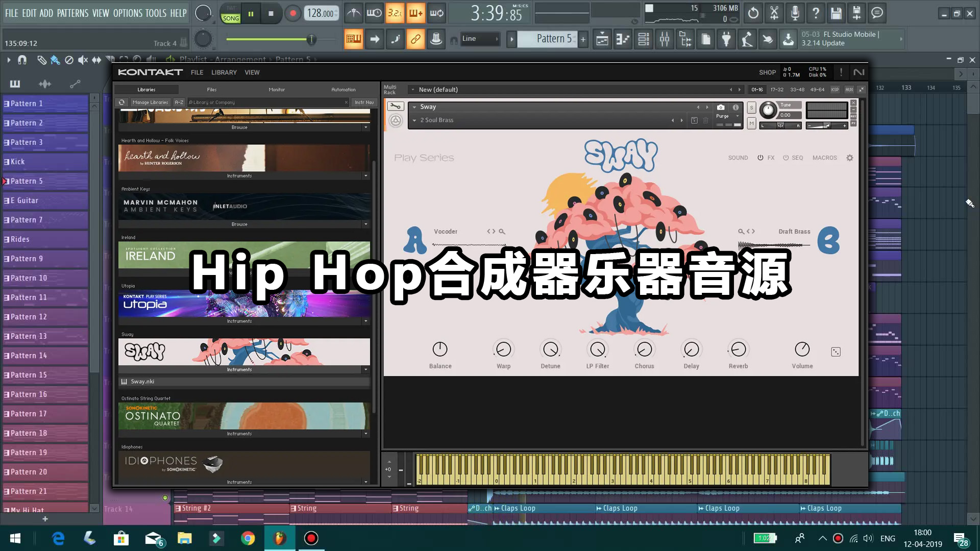Click the MACROS tab in Kontakt Sway

click(x=824, y=158)
